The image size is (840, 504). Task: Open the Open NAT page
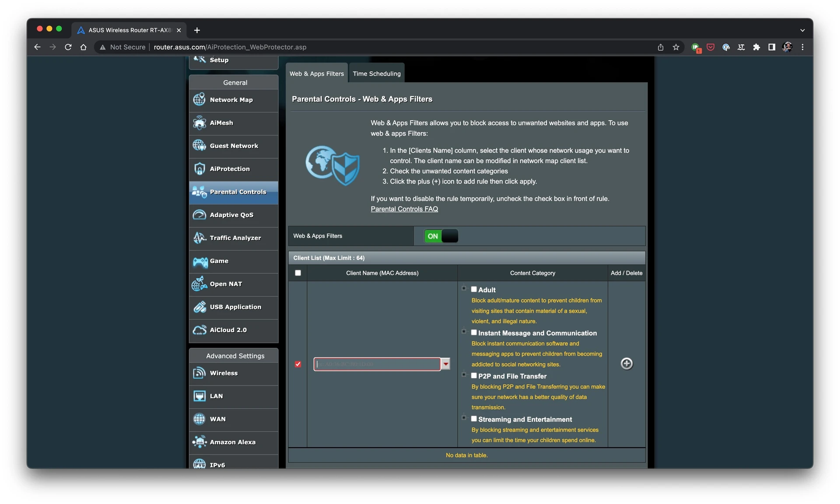(x=234, y=284)
